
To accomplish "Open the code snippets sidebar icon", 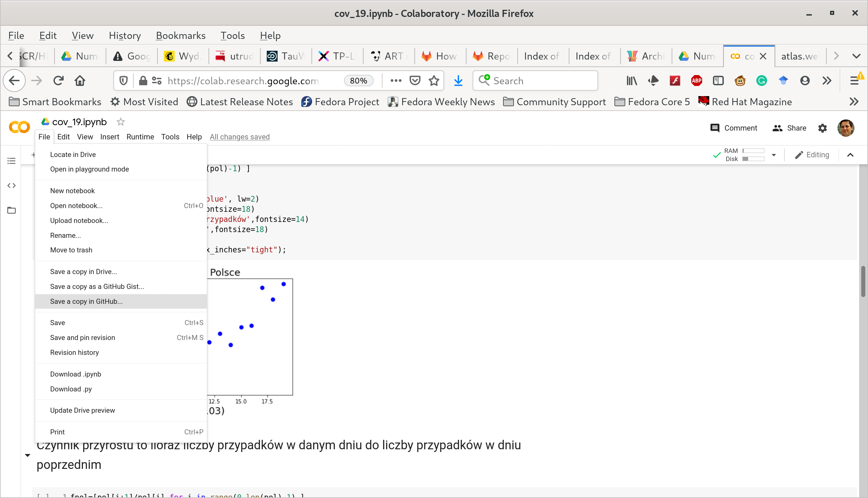I will tap(11, 185).
